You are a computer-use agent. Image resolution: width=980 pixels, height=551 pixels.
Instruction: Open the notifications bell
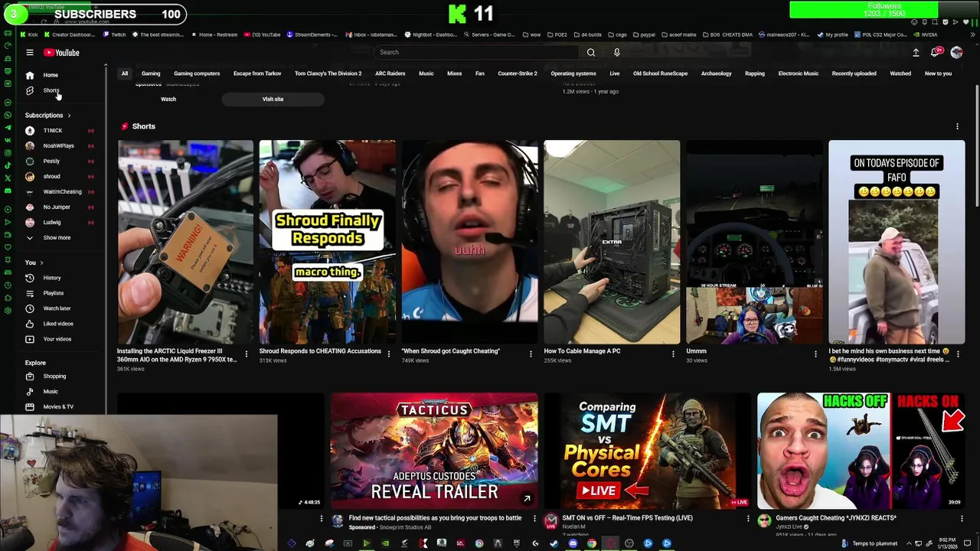coord(935,52)
